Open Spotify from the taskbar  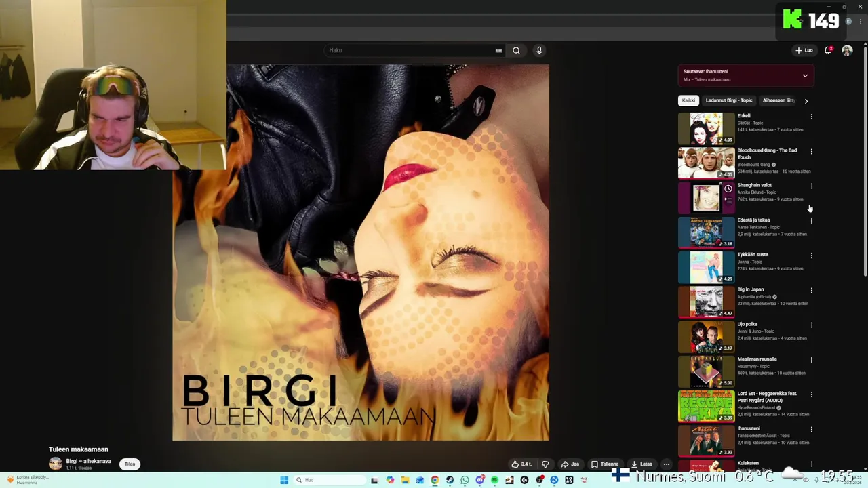tap(494, 480)
